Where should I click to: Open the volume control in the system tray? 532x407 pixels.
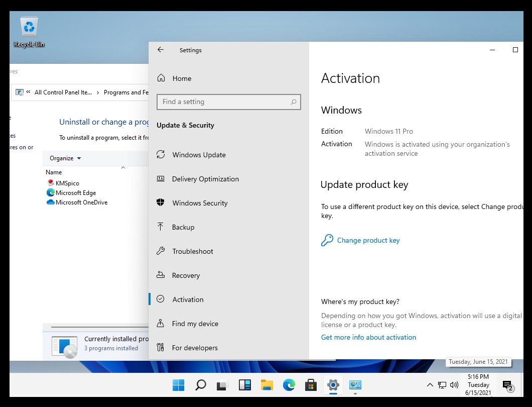[454, 385]
